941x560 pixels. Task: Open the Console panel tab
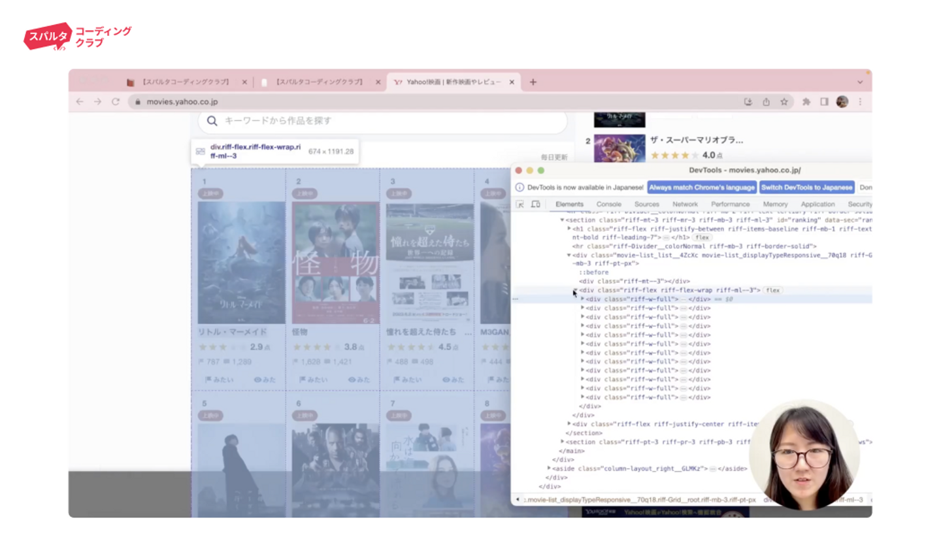pyautogui.click(x=608, y=205)
